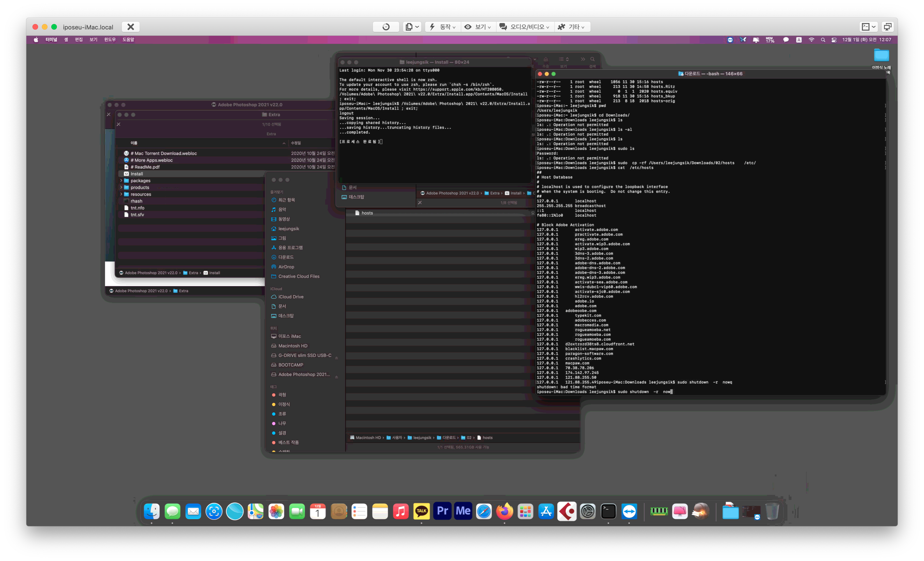Expand the packages folder disclosure triangle
924x561 pixels.
pyautogui.click(x=121, y=180)
